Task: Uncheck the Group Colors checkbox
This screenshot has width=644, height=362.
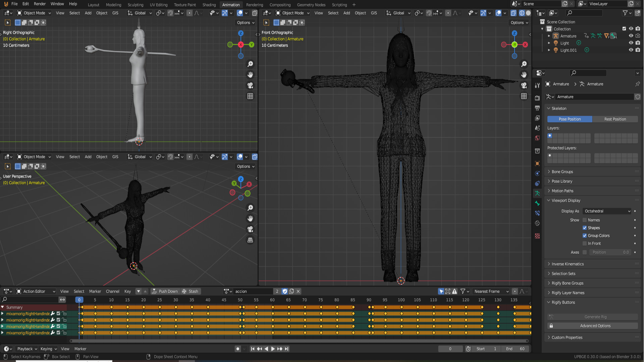Action: click(585, 236)
